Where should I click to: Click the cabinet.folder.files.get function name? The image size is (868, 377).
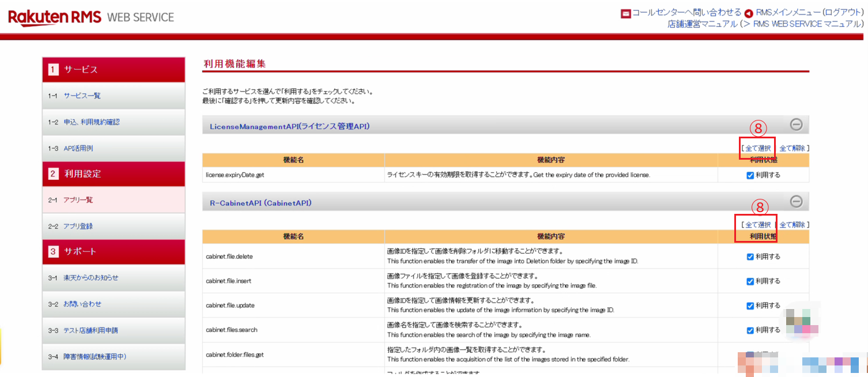point(235,355)
